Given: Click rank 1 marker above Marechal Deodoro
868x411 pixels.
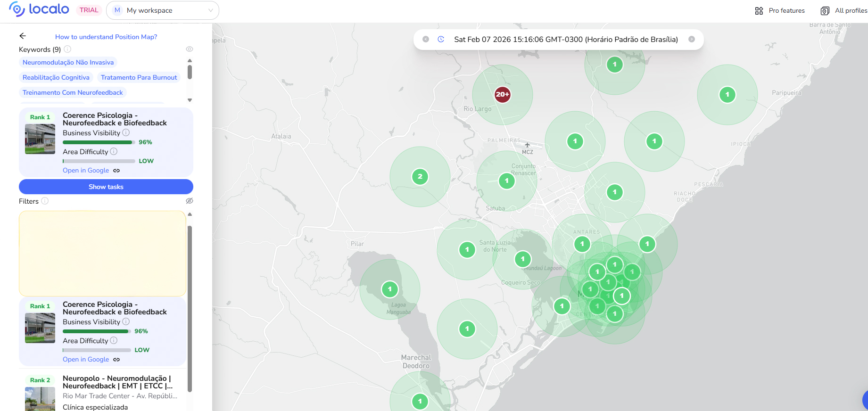Looking at the screenshot, I should (467, 329).
